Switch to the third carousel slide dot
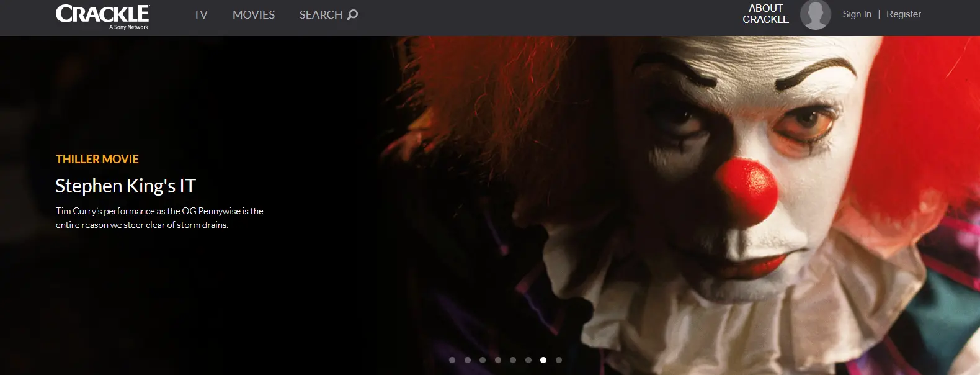The width and height of the screenshot is (980, 375). (x=483, y=360)
